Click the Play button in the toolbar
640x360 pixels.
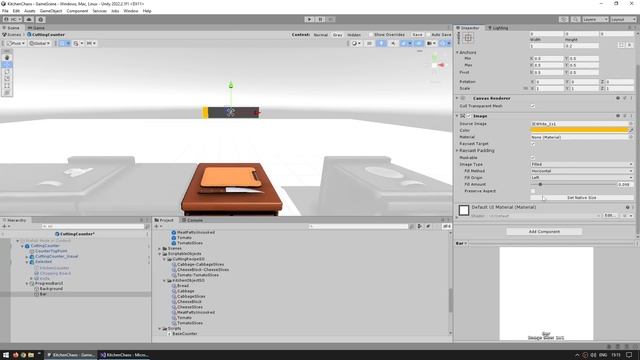(x=309, y=19)
